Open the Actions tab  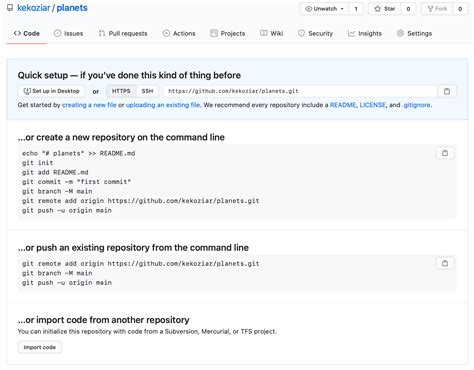[x=179, y=33]
